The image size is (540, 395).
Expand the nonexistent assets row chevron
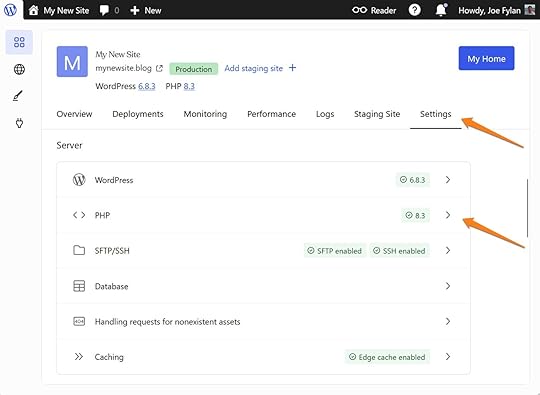pyautogui.click(x=448, y=321)
